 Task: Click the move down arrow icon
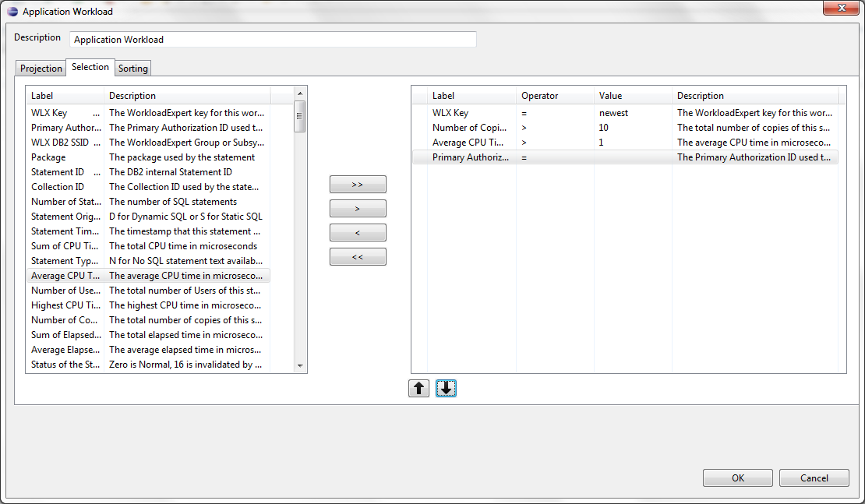(446, 389)
